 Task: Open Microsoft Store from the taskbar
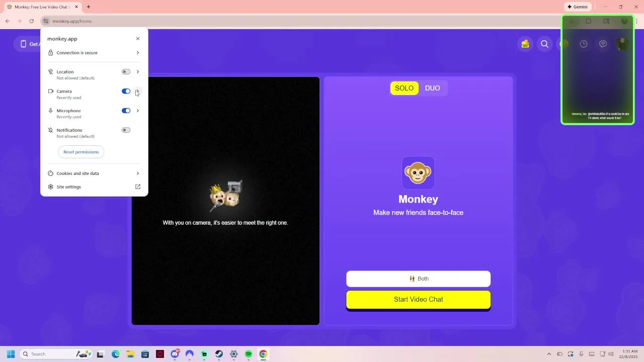145,354
